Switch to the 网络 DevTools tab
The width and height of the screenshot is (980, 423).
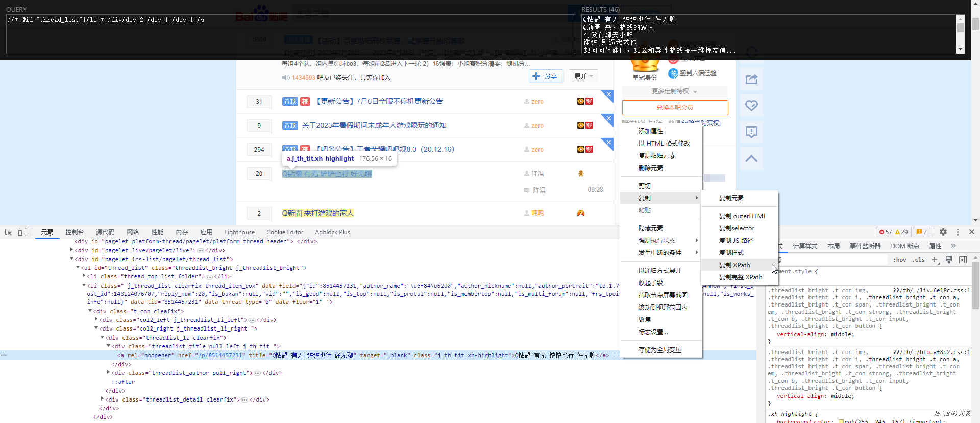133,232
